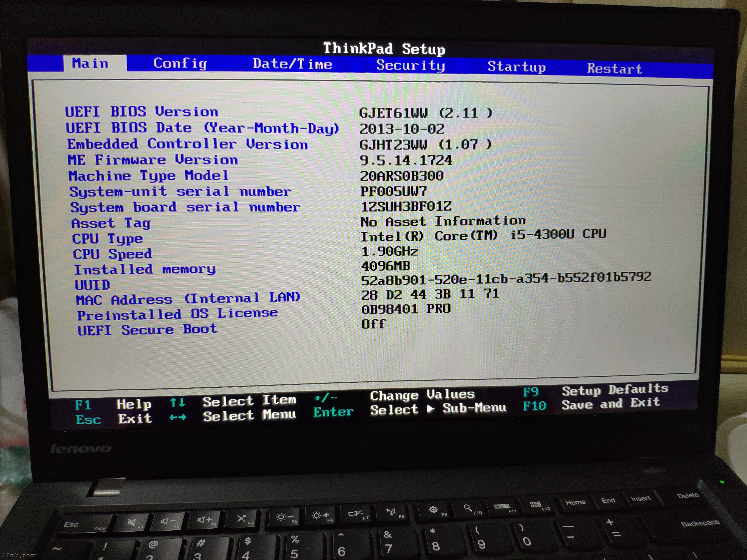Viewport: 747px width, 560px height.
Task: Click the Enter key label in footer
Action: (x=333, y=412)
